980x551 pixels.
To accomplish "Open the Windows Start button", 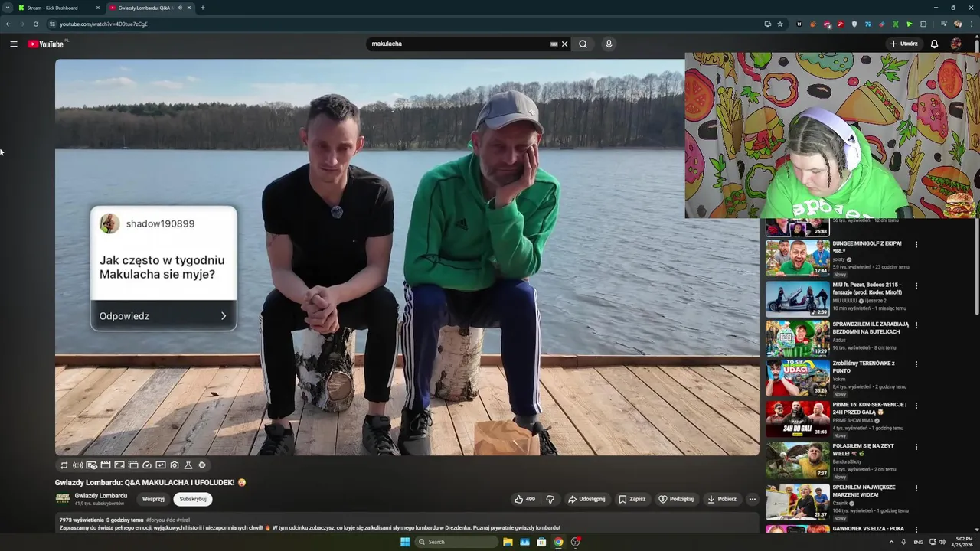I will [405, 542].
